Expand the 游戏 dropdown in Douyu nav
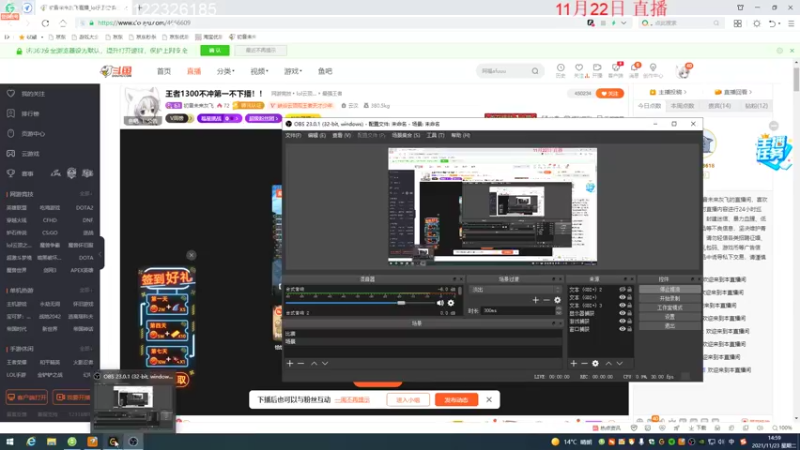800x450 pixels. click(293, 71)
